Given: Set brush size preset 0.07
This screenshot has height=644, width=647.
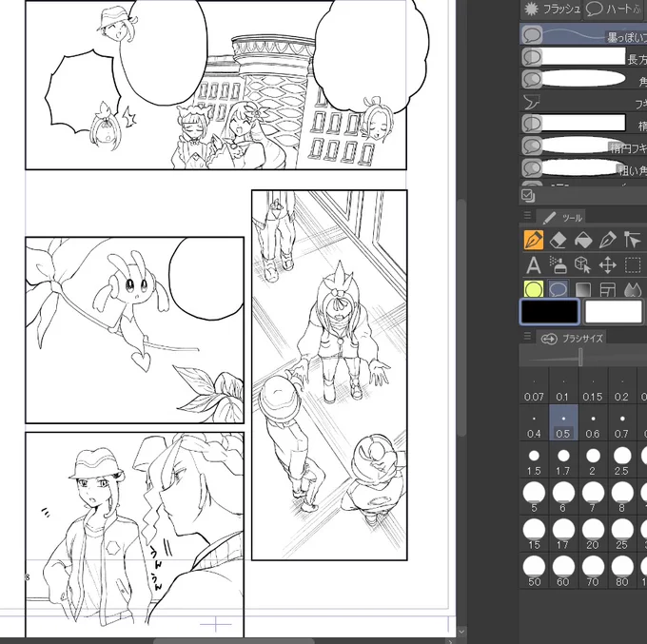Looking at the screenshot, I should coord(534,386).
